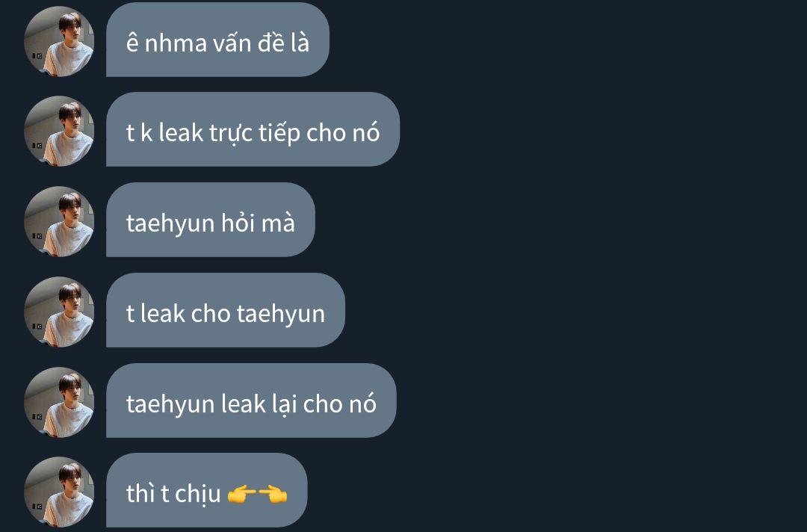807x532 pixels.
Task: Select profile picture beside 'taehyun hỏi mà'
Action: (x=59, y=222)
